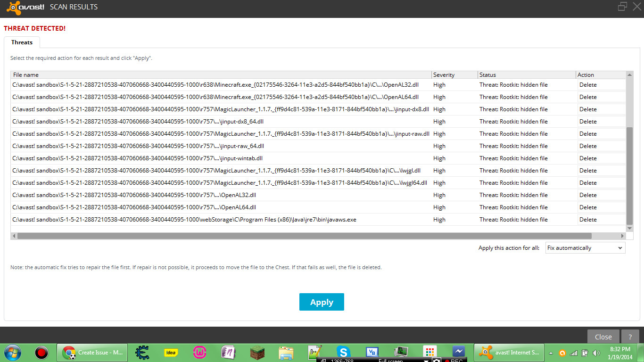Image resolution: width=644 pixels, height=362 pixels.
Task: Open Skype from the taskbar
Action: coord(343,352)
